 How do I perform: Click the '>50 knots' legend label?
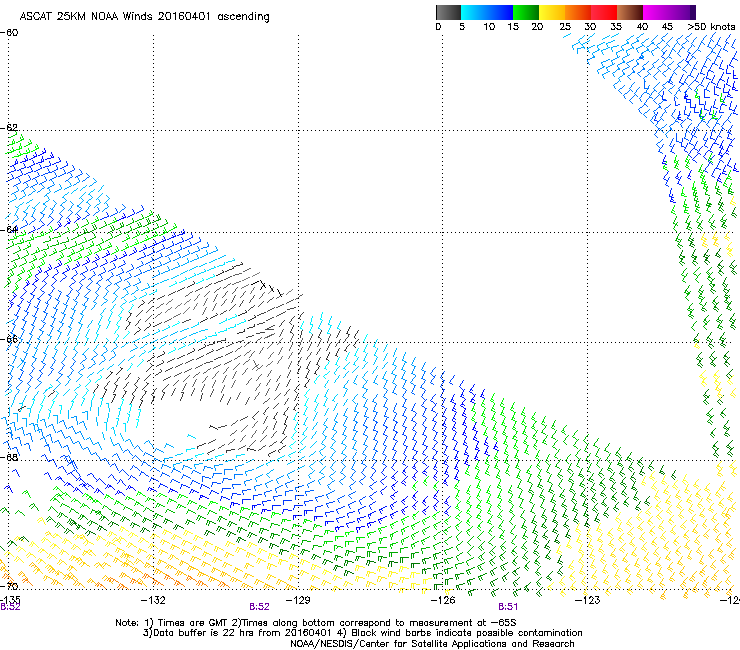(711, 27)
